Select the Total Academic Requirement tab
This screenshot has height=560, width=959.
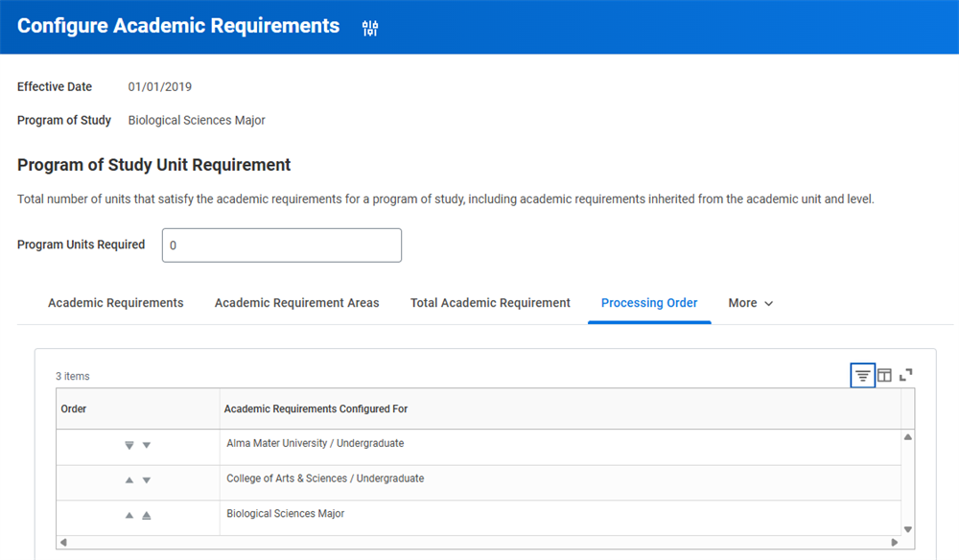[490, 303]
